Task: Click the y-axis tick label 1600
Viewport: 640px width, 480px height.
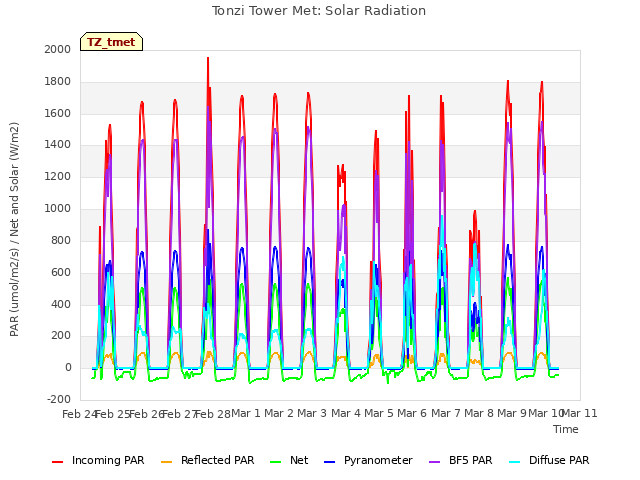Action: point(58,113)
